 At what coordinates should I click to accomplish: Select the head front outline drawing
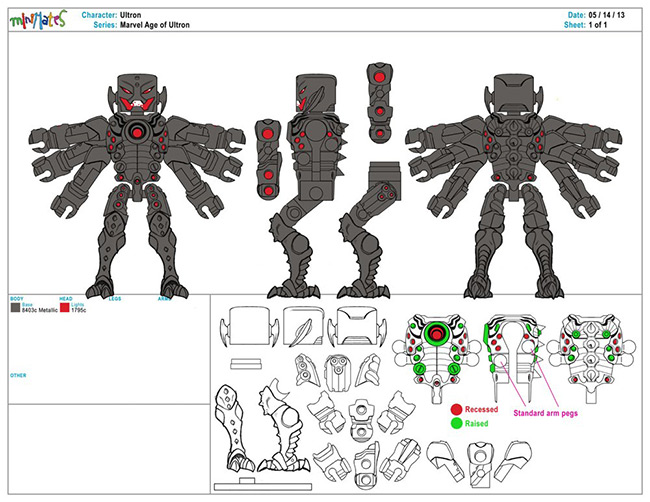tap(249, 326)
